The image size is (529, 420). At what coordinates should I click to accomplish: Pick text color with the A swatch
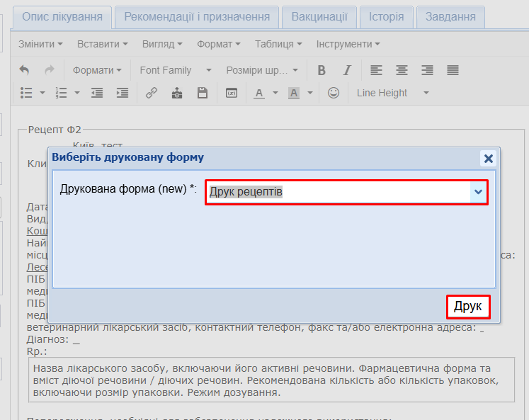[259, 93]
